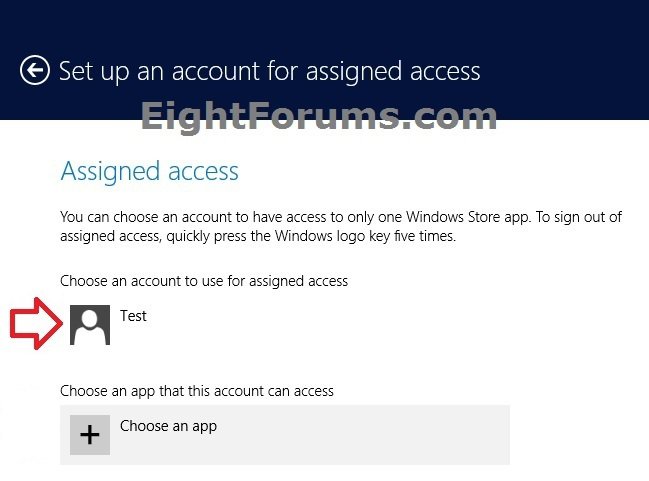Select the Test account avatar picture
649x481 pixels.
point(90,325)
